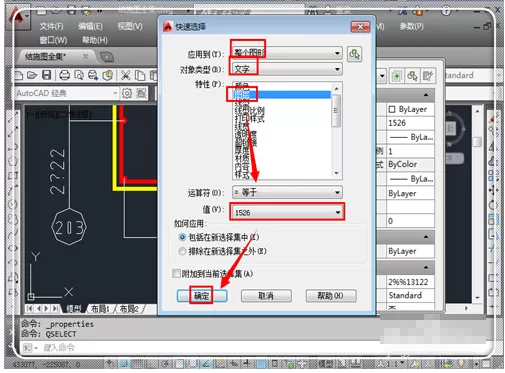Viewport: 505px width, 373px height.
Task: Click the New drawing icon in standard toolbar
Action: tap(19, 76)
